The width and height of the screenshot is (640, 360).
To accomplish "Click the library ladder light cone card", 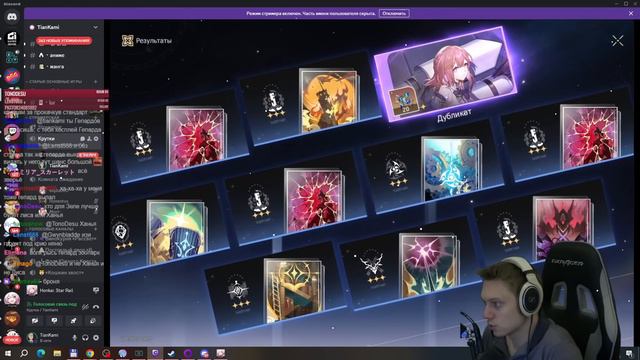I will coord(294,290).
